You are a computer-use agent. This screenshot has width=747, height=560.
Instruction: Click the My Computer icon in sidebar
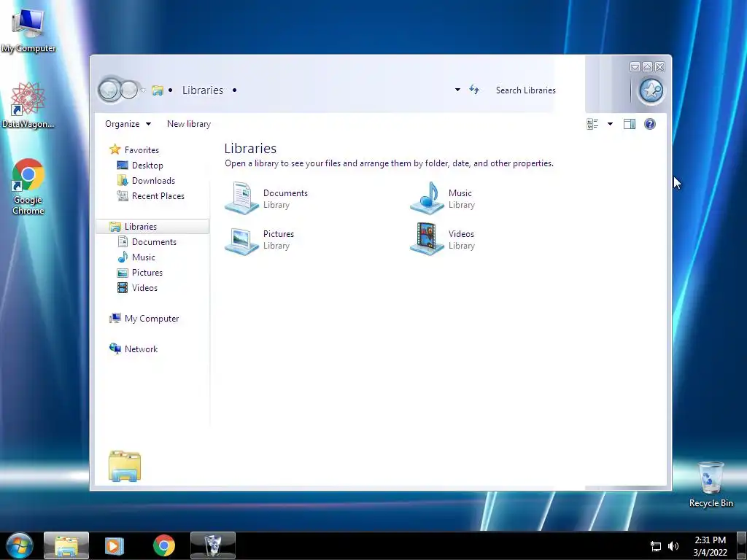coord(115,318)
